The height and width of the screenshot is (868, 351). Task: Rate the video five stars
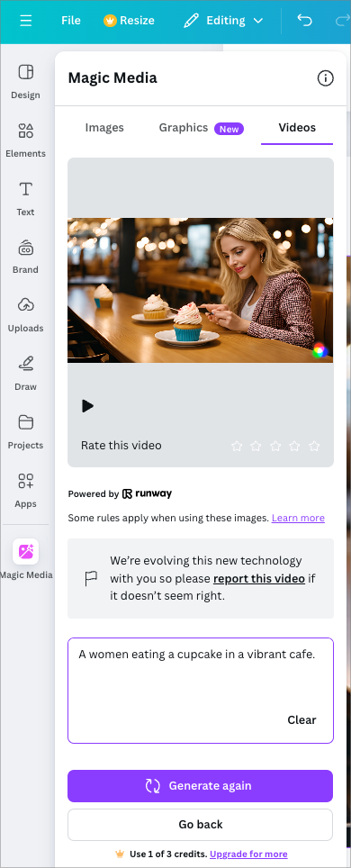point(314,446)
